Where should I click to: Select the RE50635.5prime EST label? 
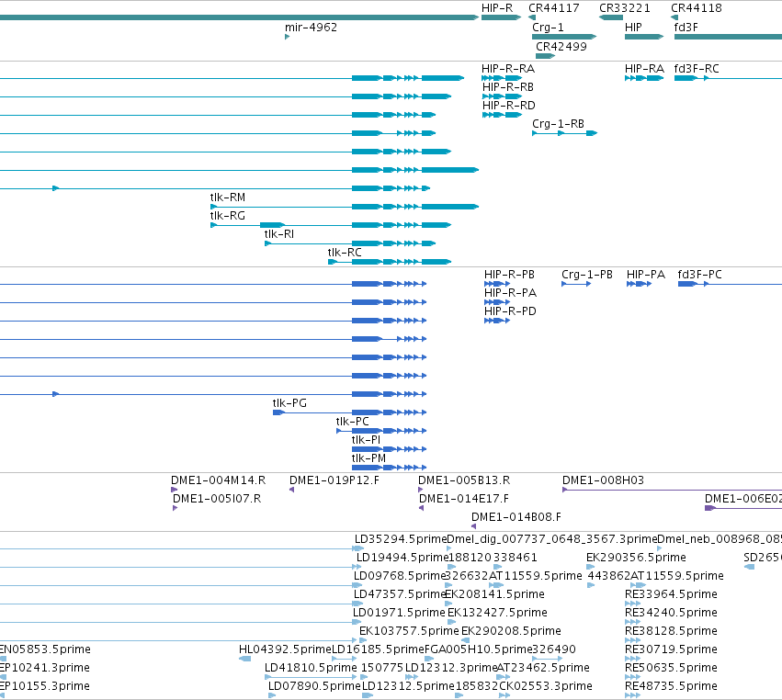point(671,669)
